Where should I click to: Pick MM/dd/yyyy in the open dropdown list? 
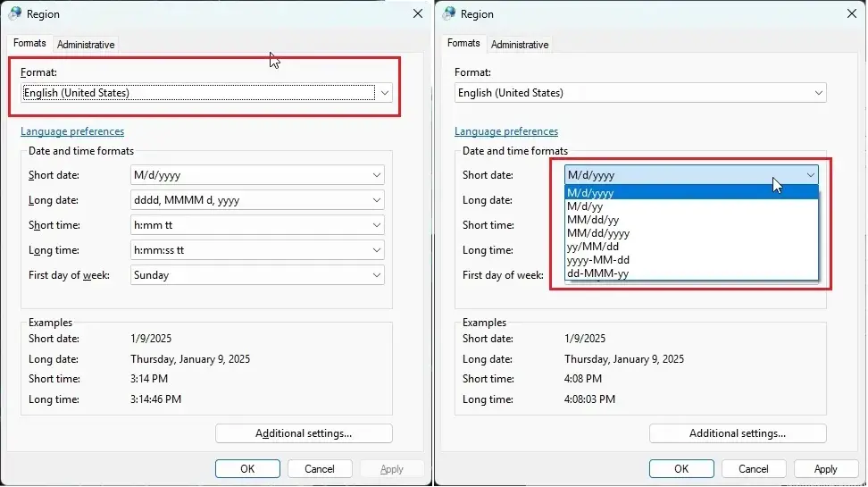click(x=691, y=233)
